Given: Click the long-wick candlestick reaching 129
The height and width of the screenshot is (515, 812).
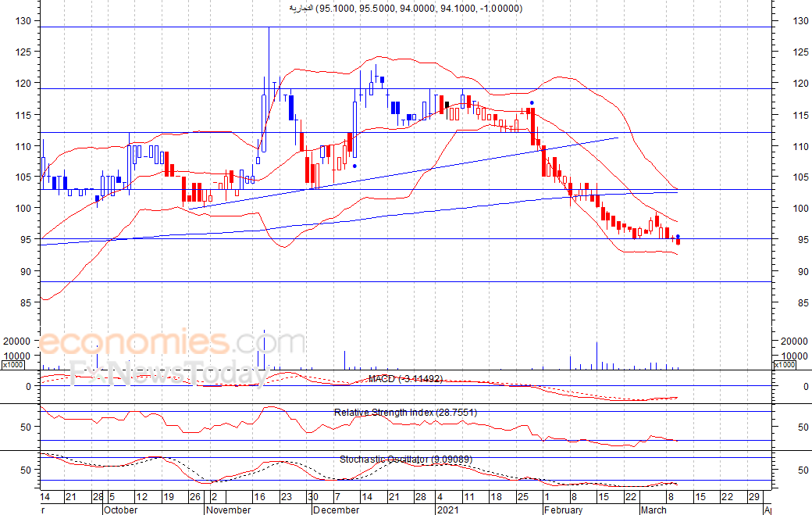Looking at the screenshot, I should (x=269, y=73).
